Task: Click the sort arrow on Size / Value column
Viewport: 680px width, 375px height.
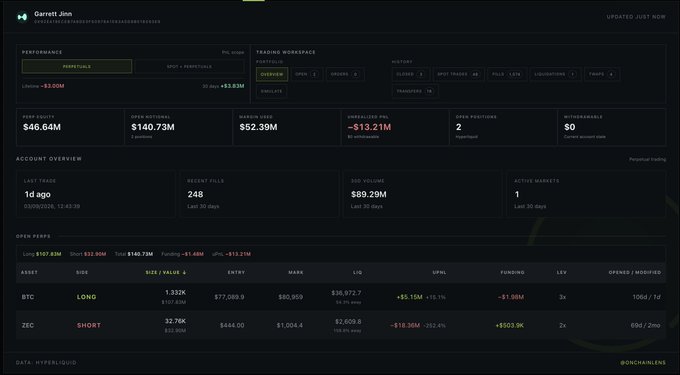Action: [x=184, y=272]
